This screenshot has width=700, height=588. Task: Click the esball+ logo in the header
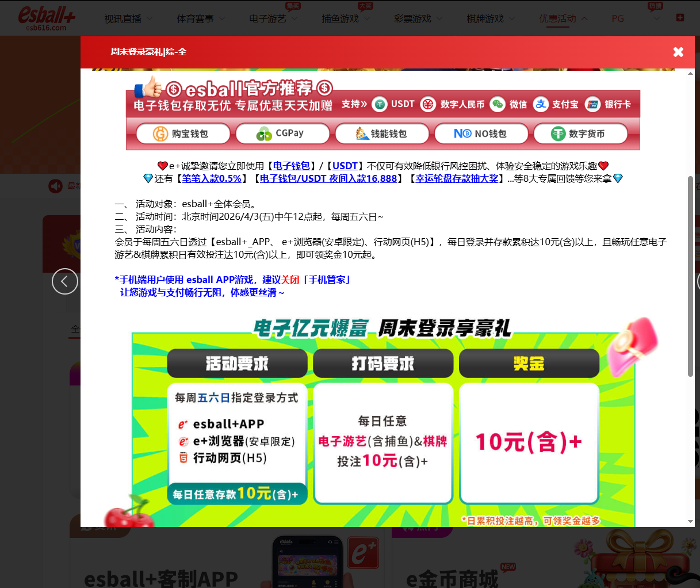click(46, 14)
